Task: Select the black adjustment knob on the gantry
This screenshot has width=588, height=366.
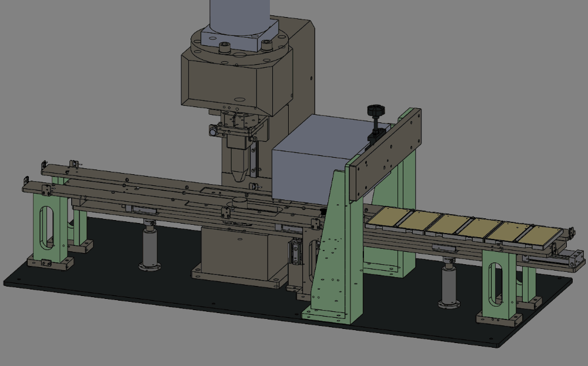Action: [373, 111]
